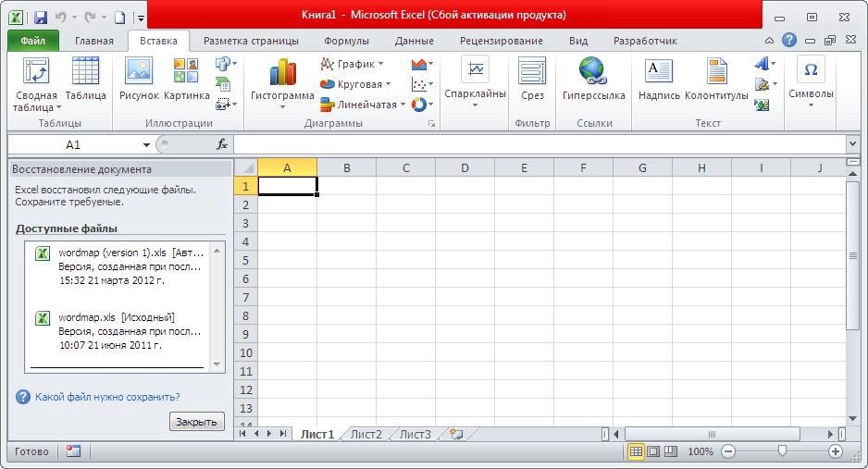Open clip art via Картинка
Screen dimensions: 868x469
click(187, 79)
